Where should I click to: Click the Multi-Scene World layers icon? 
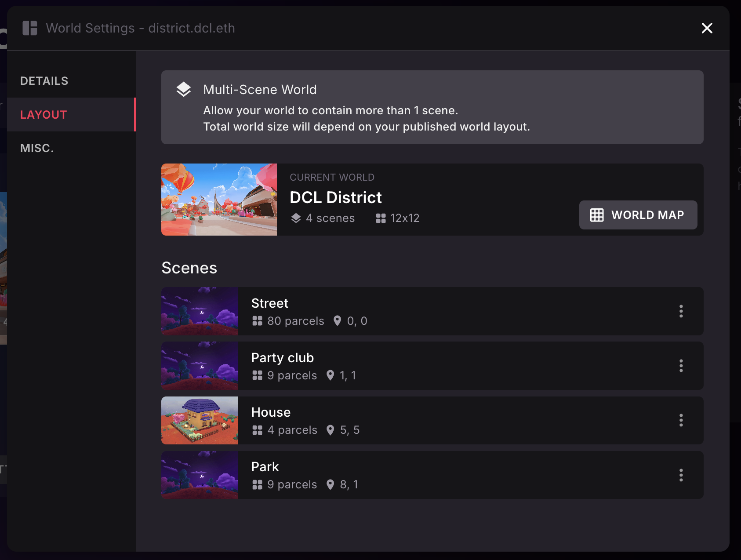[x=184, y=89]
